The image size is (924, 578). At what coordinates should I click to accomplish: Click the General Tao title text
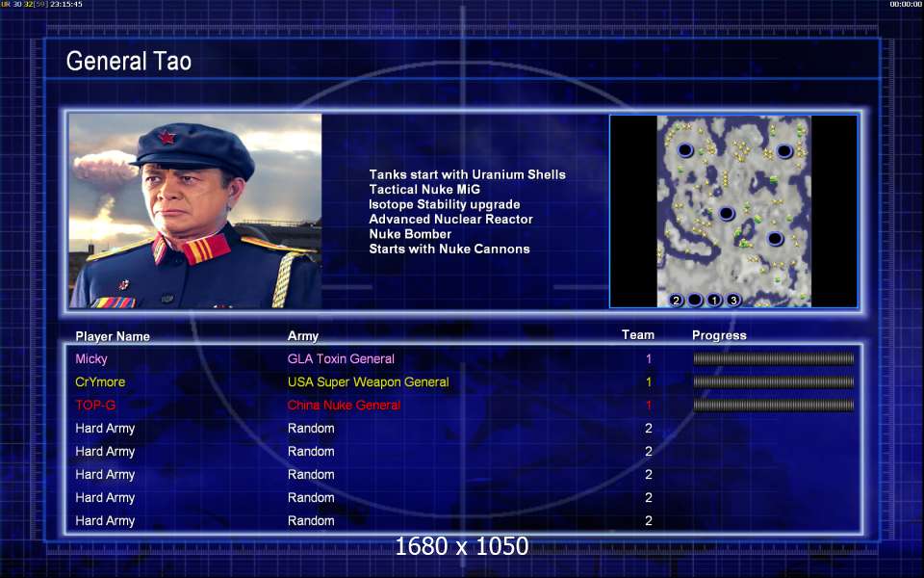coord(128,61)
